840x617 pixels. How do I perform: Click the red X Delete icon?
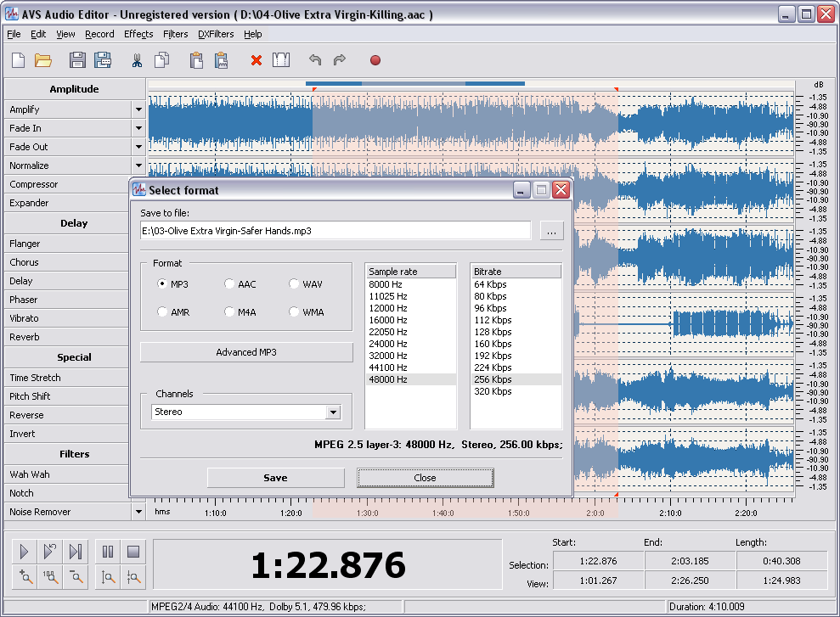(x=256, y=60)
